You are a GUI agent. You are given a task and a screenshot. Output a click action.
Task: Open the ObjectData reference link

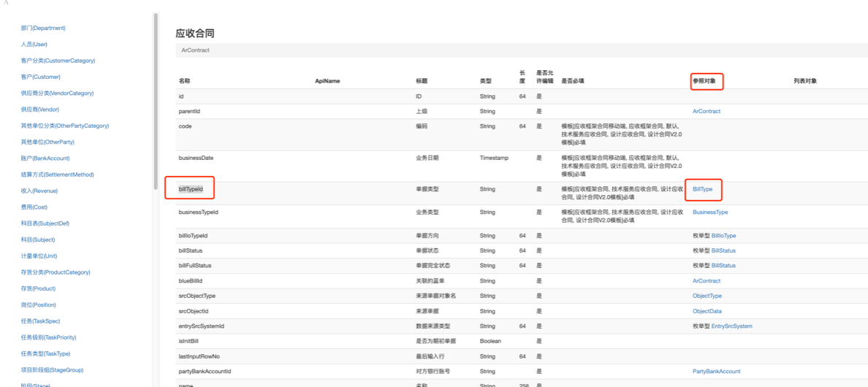(707, 311)
